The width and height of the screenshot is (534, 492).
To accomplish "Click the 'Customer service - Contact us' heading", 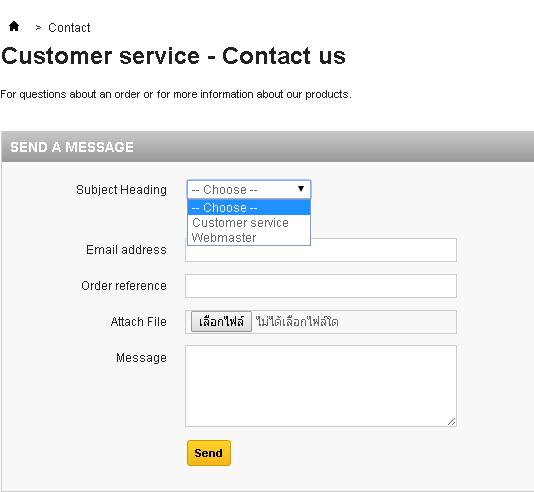I will coord(173,56).
